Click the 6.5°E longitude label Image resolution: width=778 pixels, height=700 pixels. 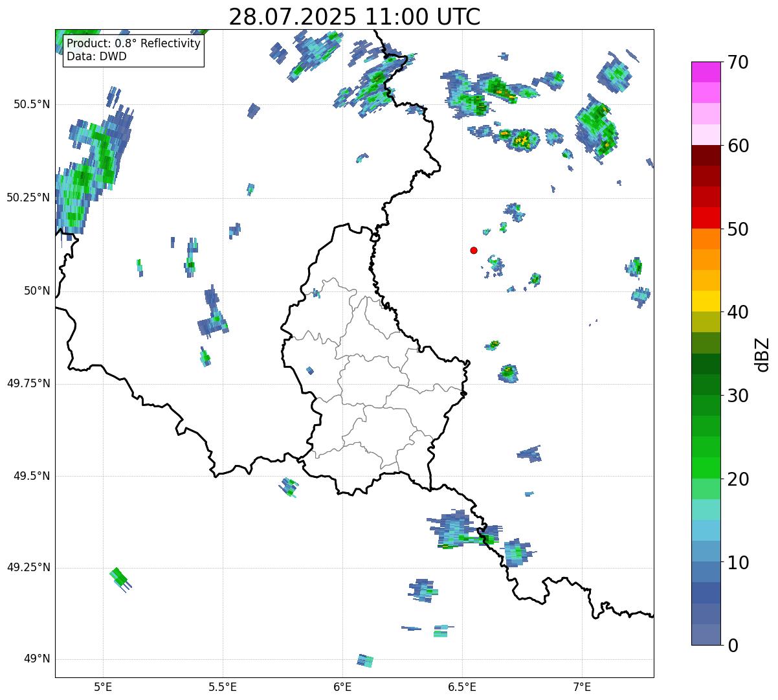tap(462, 686)
